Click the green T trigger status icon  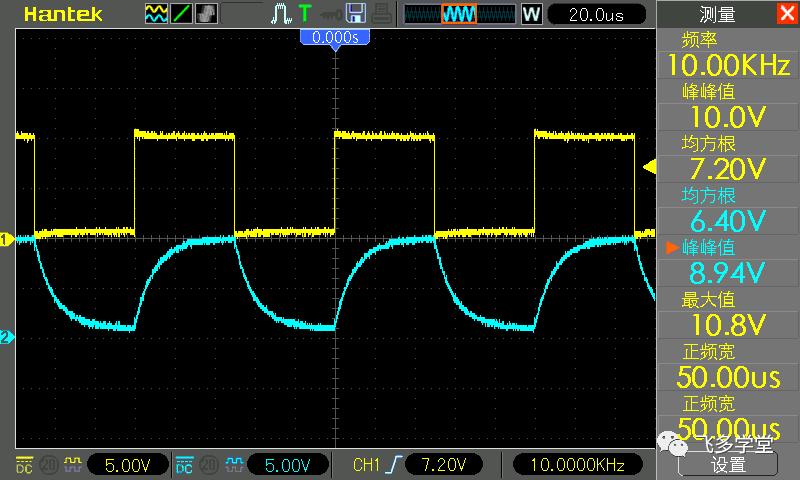(305, 13)
